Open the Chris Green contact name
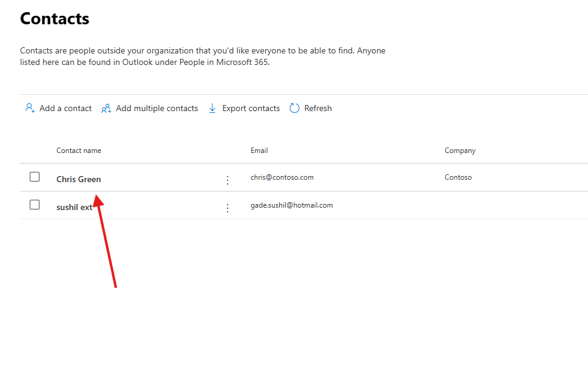This screenshot has width=588, height=374. click(79, 179)
